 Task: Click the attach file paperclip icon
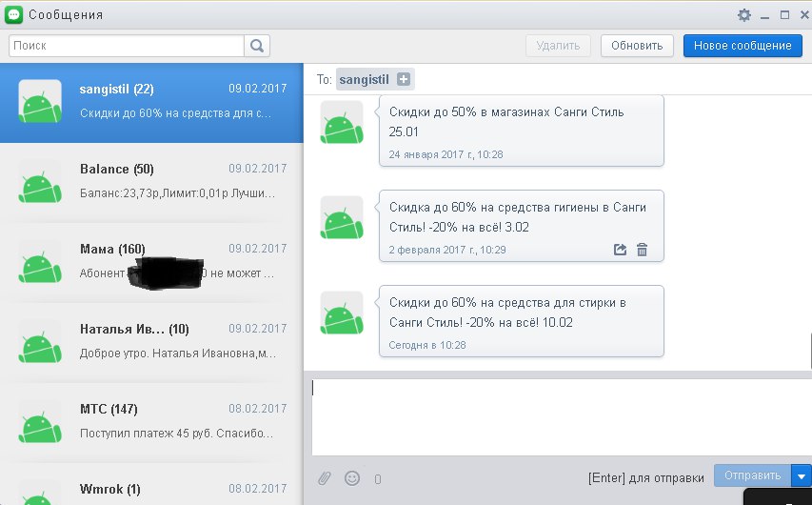pyautogui.click(x=326, y=477)
